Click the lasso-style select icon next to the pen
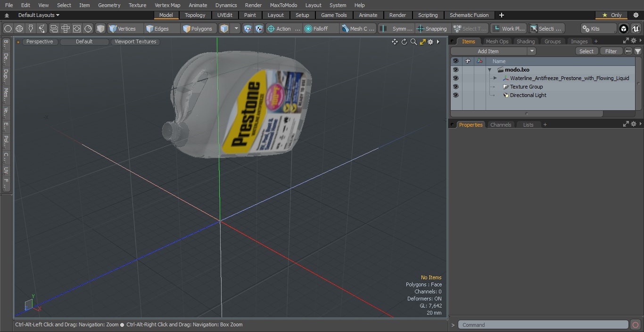 (42, 29)
